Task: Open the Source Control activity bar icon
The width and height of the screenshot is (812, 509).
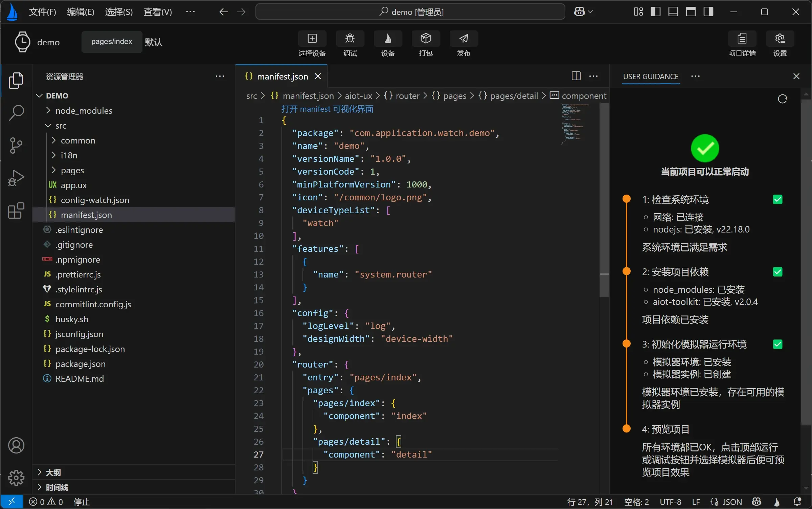Action: coord(16,146)
